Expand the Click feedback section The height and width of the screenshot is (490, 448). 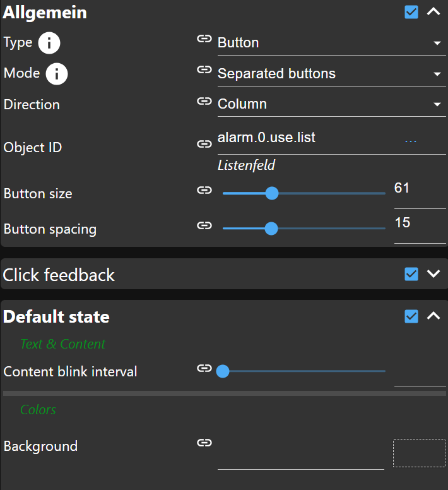[x=433, y=274]
